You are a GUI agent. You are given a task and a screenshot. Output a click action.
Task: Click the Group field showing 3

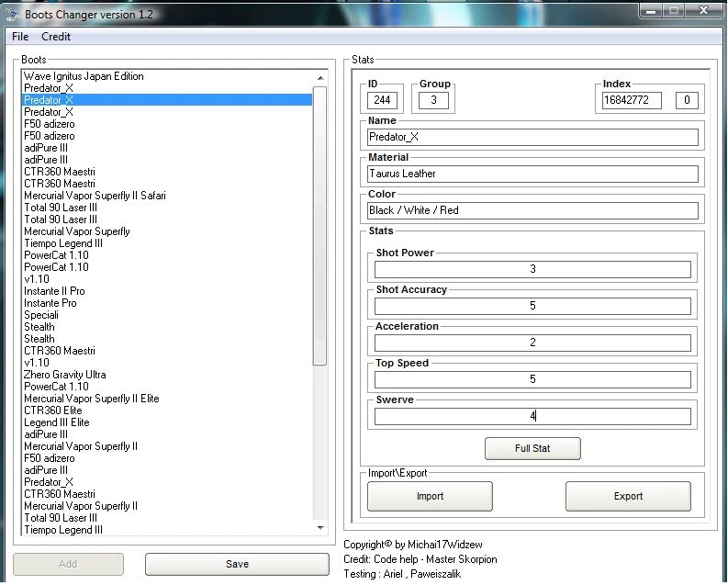(433, 100)
